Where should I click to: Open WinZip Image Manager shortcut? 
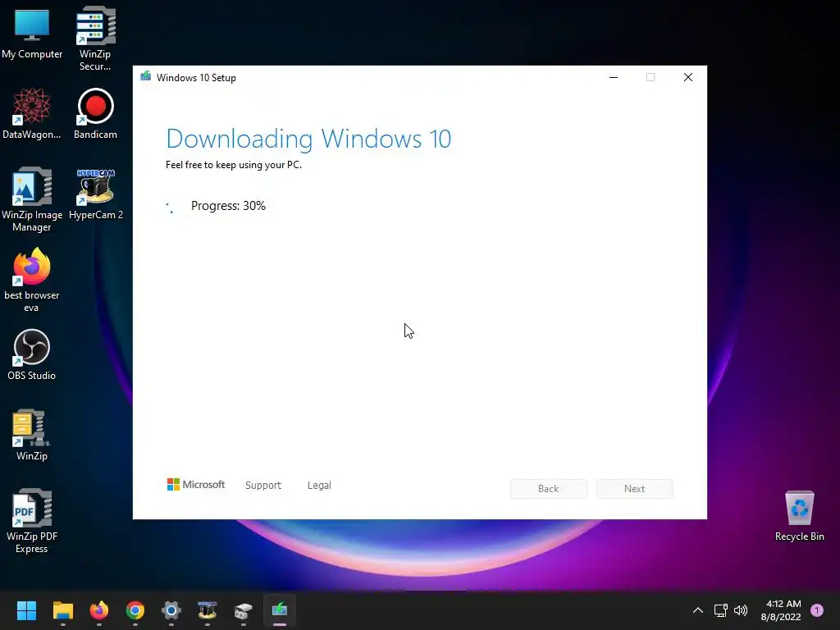[32, 199]
